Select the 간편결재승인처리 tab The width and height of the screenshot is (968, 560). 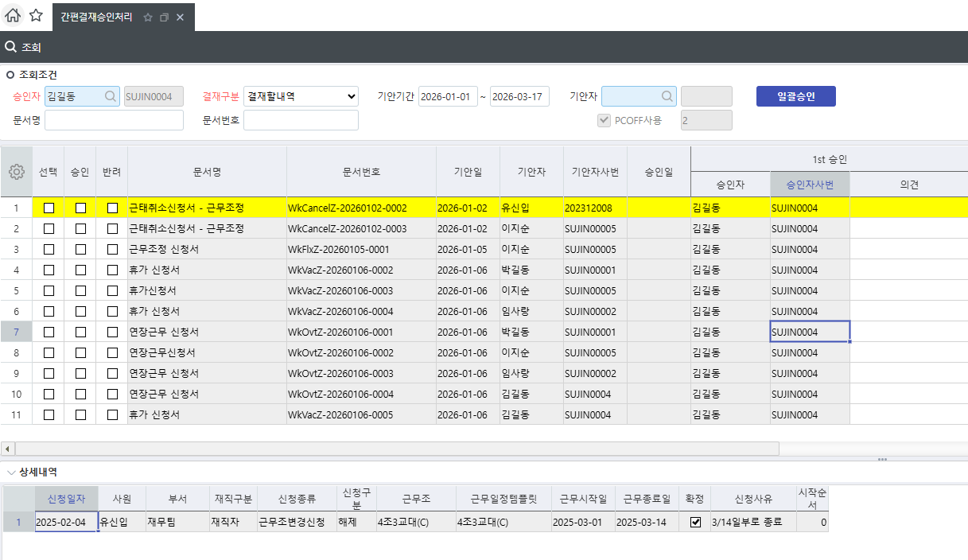(95, 17)
